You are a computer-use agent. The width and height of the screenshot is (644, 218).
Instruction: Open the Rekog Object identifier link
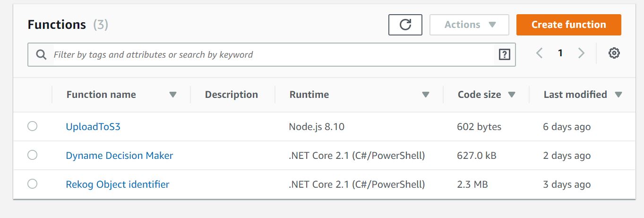[117, 184]
